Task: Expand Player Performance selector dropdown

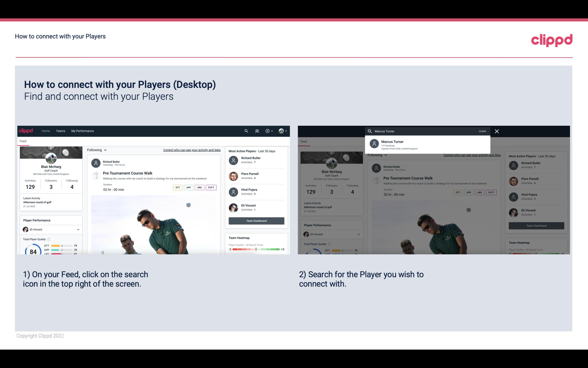Action: 78,229
